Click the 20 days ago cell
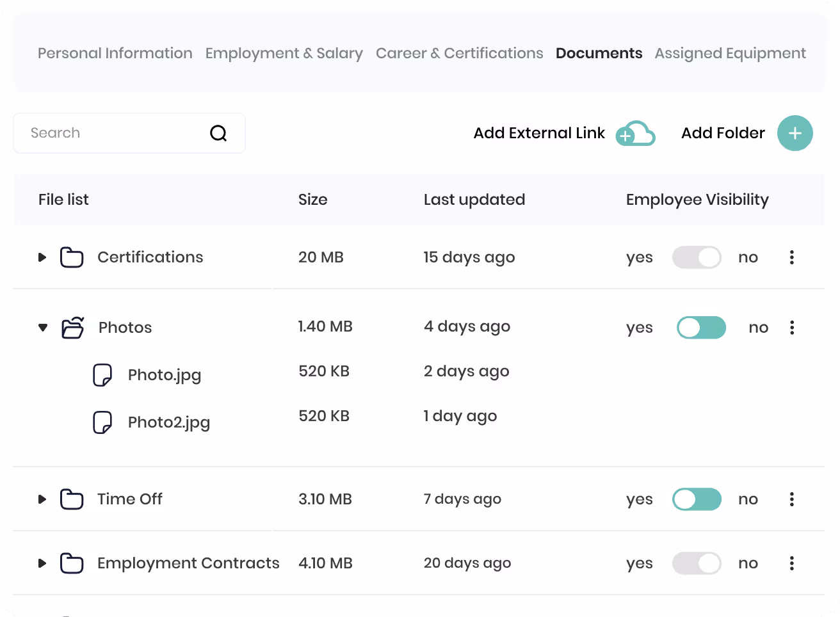Viewport: 840px width, 617px height. click(467, 563)
